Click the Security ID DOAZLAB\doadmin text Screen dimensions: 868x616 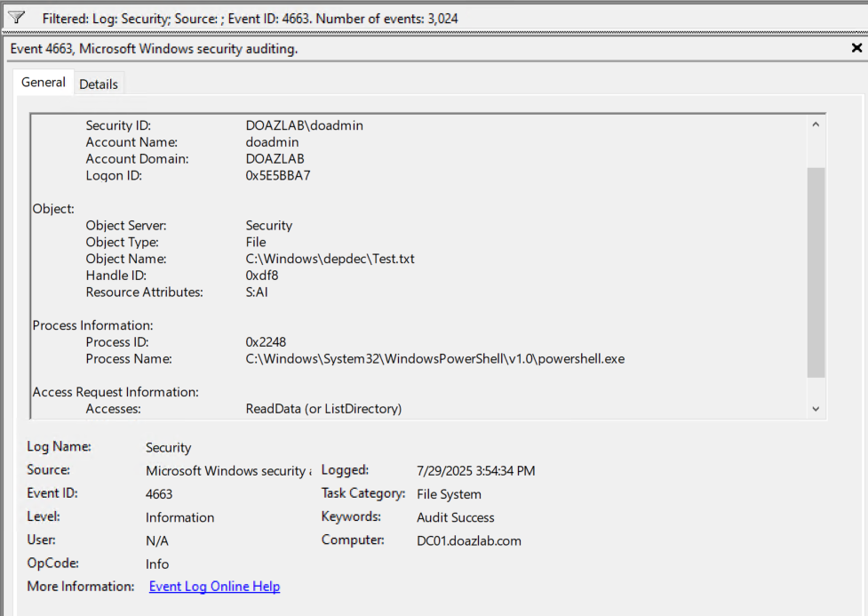point(304,125)
